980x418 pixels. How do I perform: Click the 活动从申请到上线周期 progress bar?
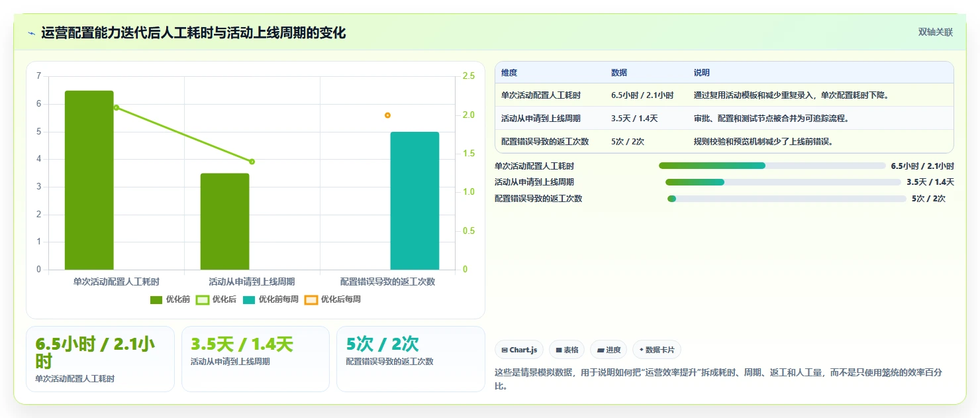point(783,182)
